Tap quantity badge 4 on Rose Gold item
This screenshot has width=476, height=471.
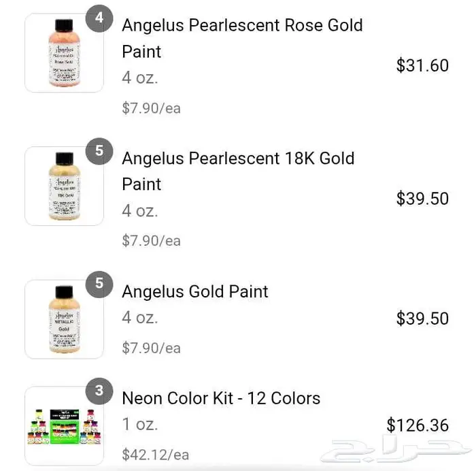(99, 18)
